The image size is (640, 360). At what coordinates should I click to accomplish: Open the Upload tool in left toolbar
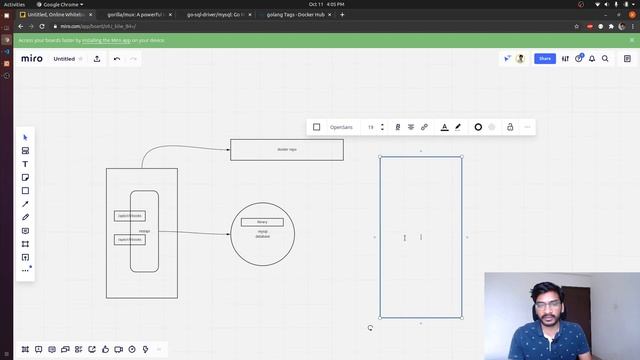click(x=25, y=257)
